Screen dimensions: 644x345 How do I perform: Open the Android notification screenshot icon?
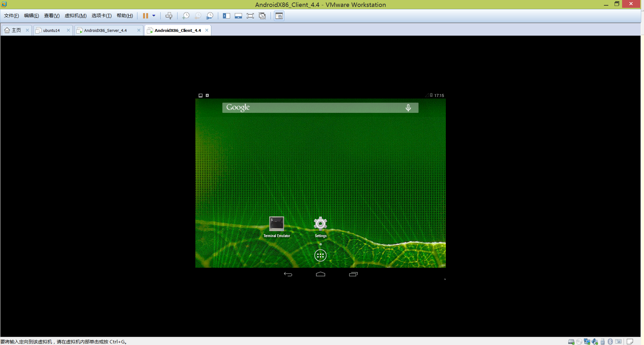pyautogui.click(x=200, y=95)
